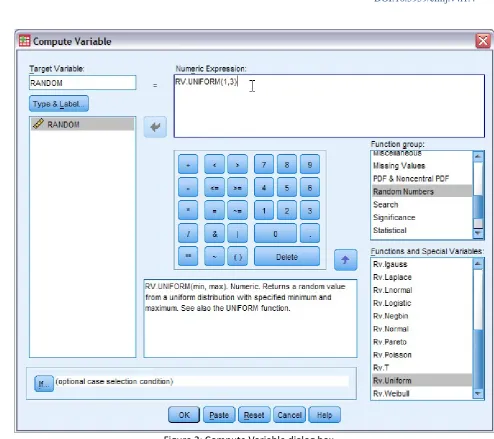
Task: Open the Type & Label dialog
Action: (59, 104)
